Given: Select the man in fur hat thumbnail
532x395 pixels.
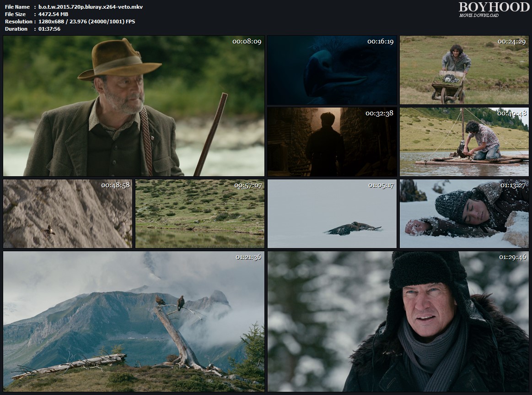Looking at the screenshot, I should click(398, 321).
